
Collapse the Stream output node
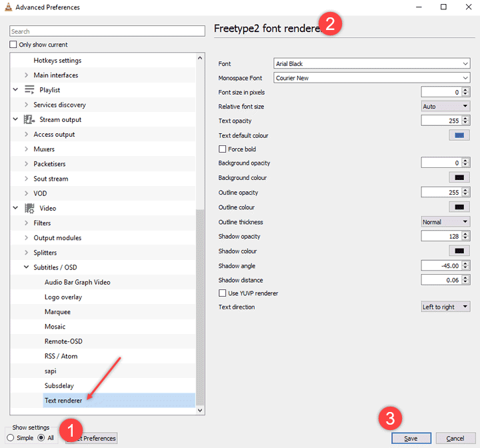[x=15, y=119]
